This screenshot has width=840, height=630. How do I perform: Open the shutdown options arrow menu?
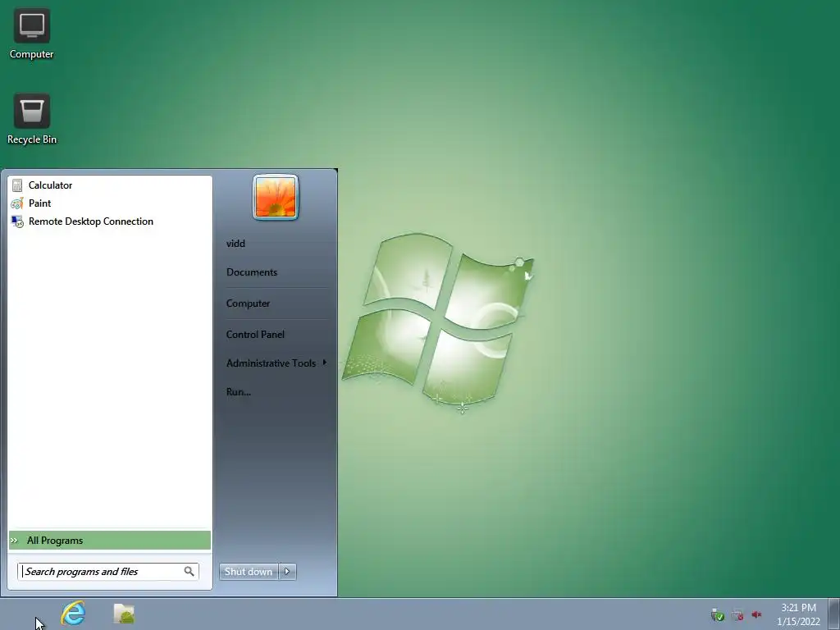(x=288, y=572)
